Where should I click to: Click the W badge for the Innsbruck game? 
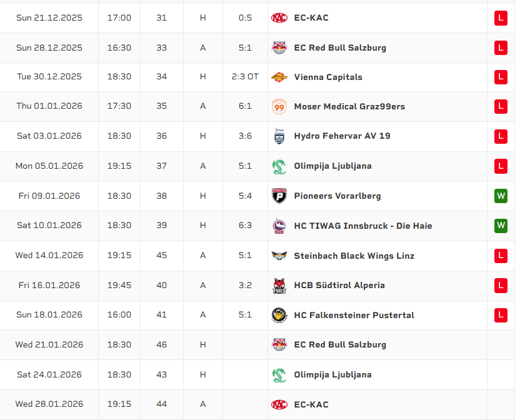pyautogui.click(x=501, y=226)
